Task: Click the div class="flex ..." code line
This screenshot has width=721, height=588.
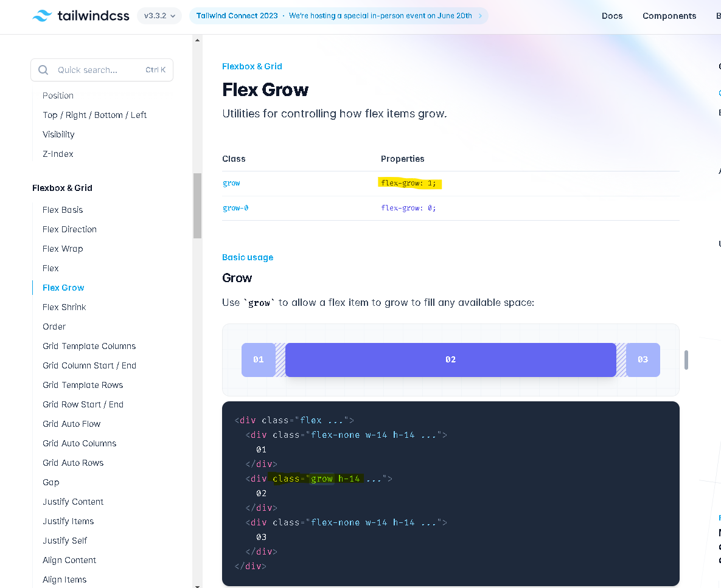Action: point(294,420)
